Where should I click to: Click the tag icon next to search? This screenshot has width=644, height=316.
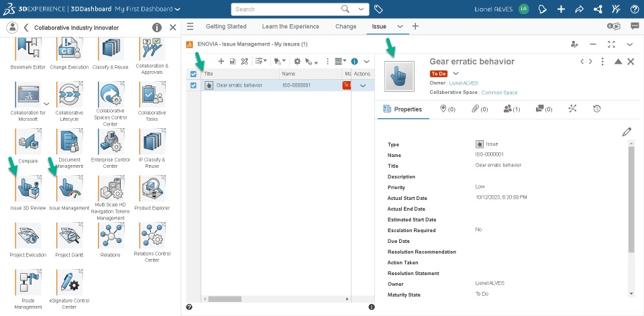point(378,9)
